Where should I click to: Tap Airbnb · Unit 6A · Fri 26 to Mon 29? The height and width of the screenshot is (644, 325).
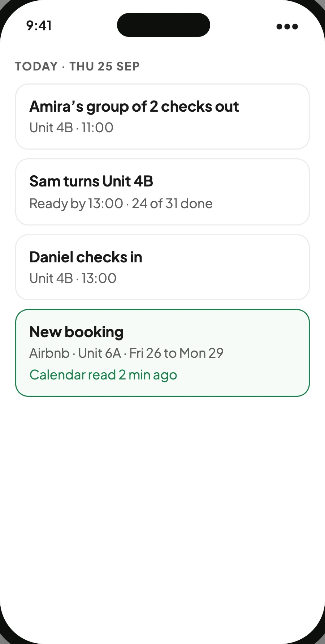(126, 353)
